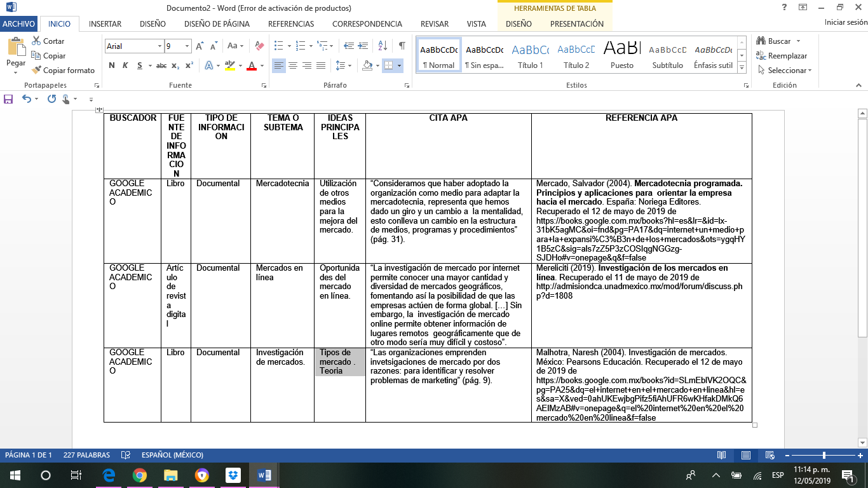This screenshot has height=488, width=868.
Task: Open Google Chrome from the taskbar
Action: tap(140, 475)
